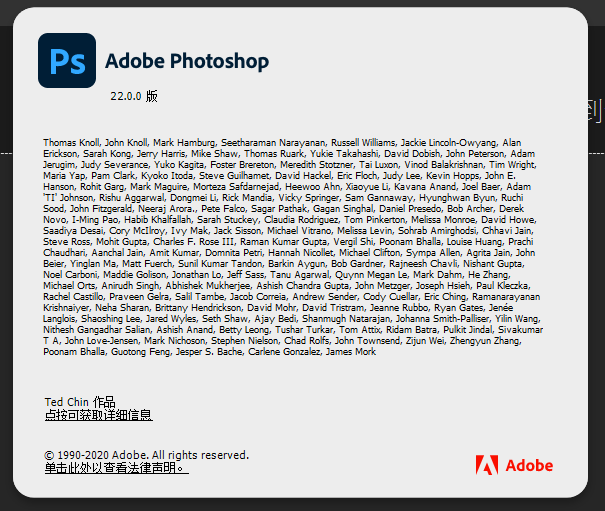Open the 单击此处以查看法律声明 legal notice link
This screenshot has width=605, height=511.
115,467
